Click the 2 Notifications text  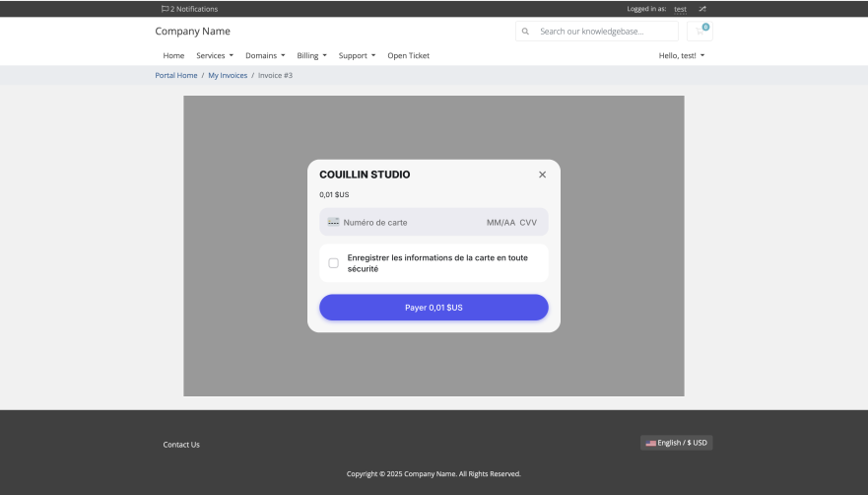[x=194, y=9]
